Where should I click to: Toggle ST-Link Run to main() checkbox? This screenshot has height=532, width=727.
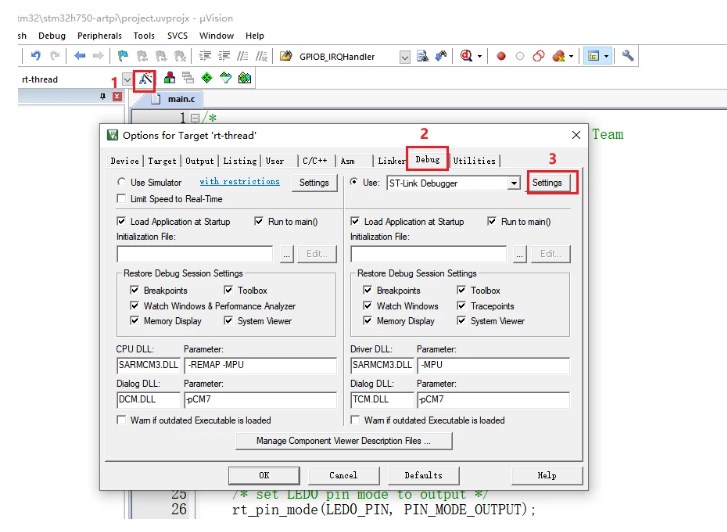coord(492,221)
